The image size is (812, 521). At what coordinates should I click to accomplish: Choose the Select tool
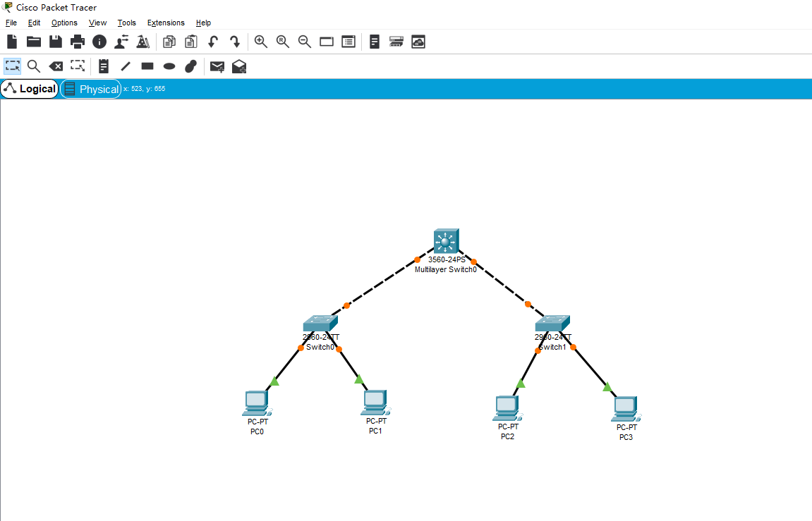(x=13, y=66)
